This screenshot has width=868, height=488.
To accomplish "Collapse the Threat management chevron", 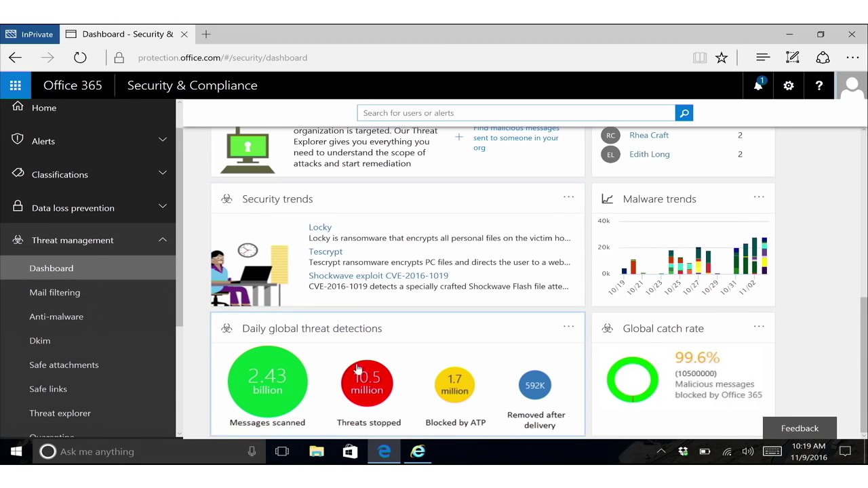I will [163, 239].
